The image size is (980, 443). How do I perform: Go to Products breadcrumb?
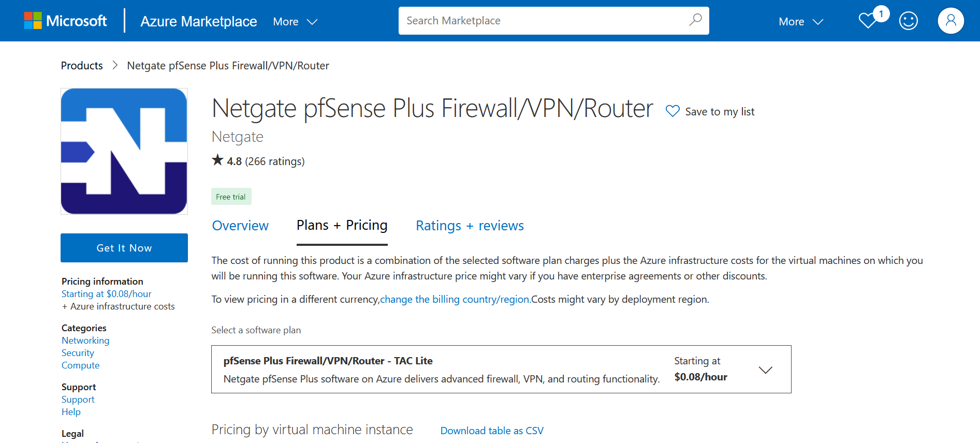coord(82,66)
